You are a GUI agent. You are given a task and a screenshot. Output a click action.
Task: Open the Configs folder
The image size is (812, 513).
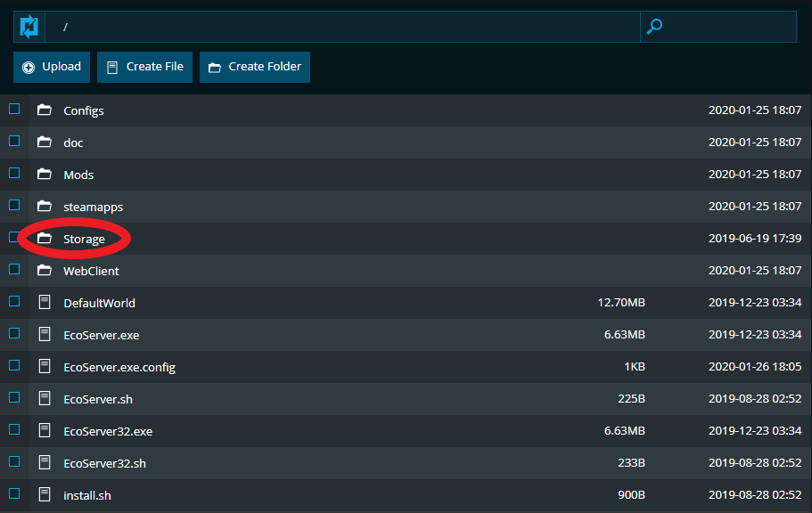[x=84, y=110]
